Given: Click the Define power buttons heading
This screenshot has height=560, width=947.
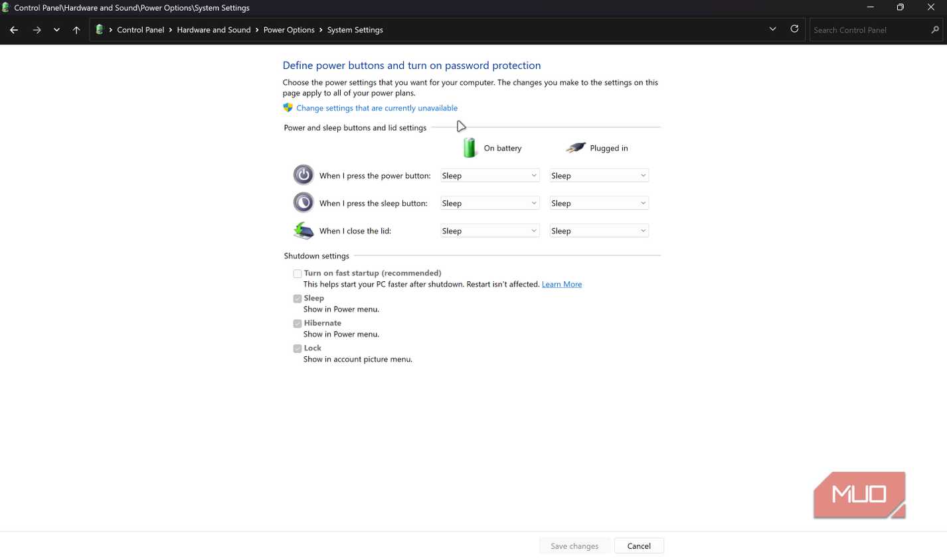Looking at the screenshot, I should pos(412,65).
